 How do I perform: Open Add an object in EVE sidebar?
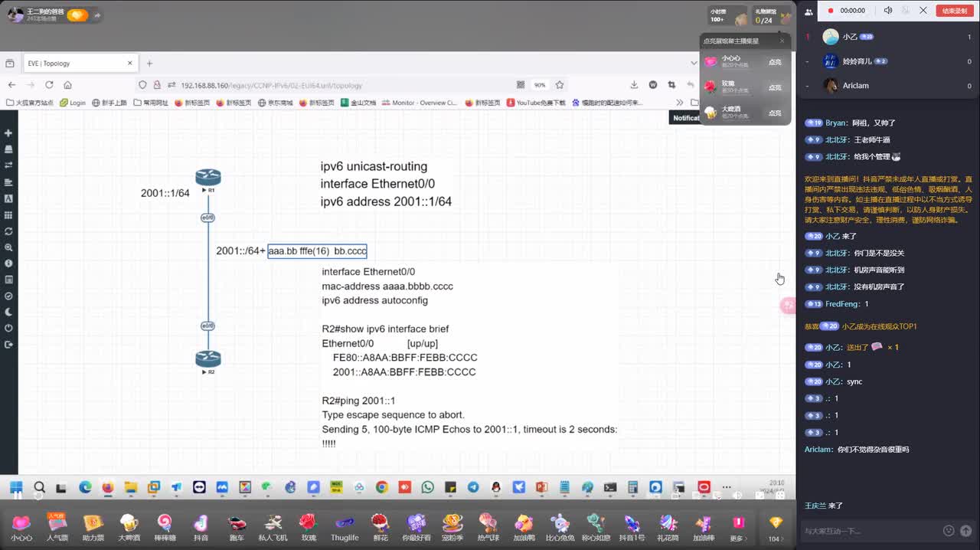point(8,133)
